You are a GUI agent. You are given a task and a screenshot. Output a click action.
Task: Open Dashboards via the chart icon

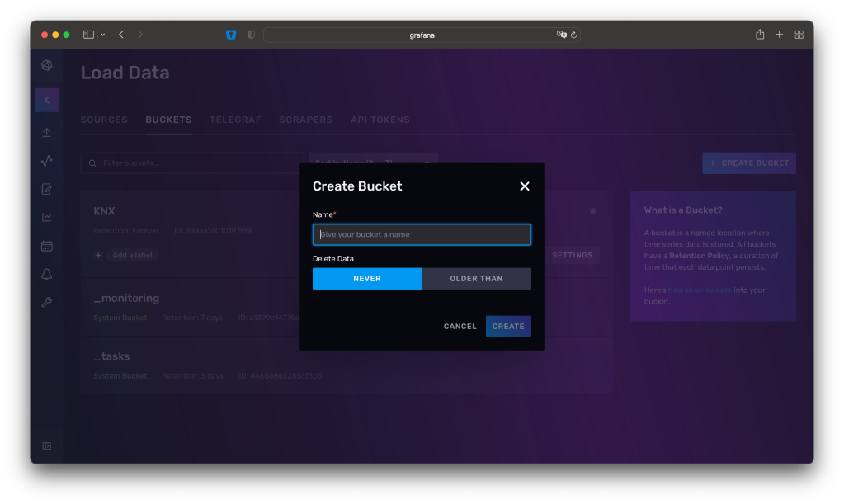click(47, 218)
